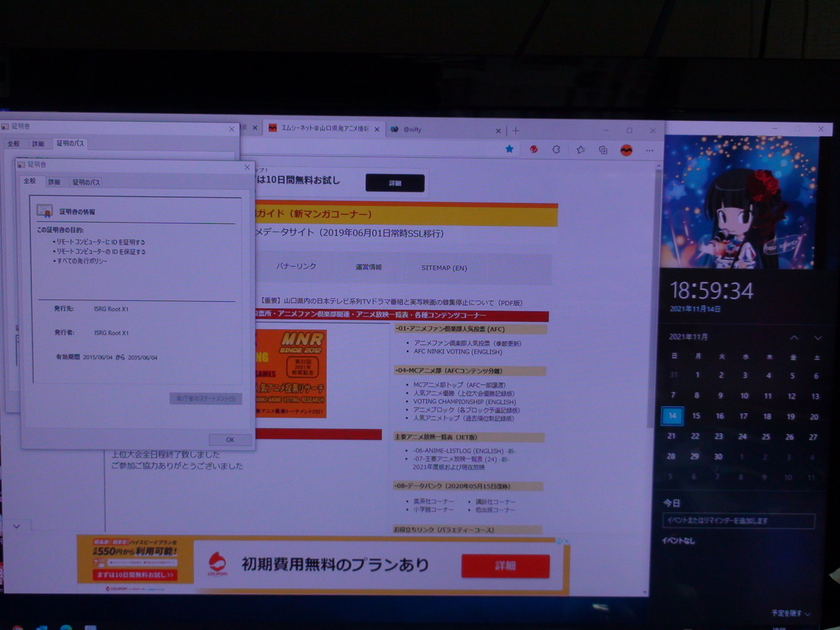Close the エムシーネット browser tab
This screenshot has height=630, width=840.
point(377,129)
